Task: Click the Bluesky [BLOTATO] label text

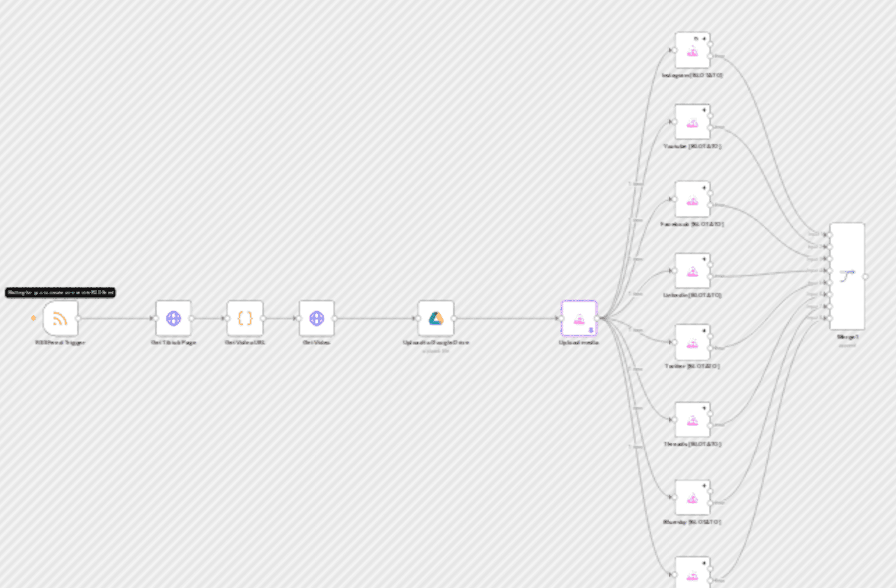Action: pos(692,522)
